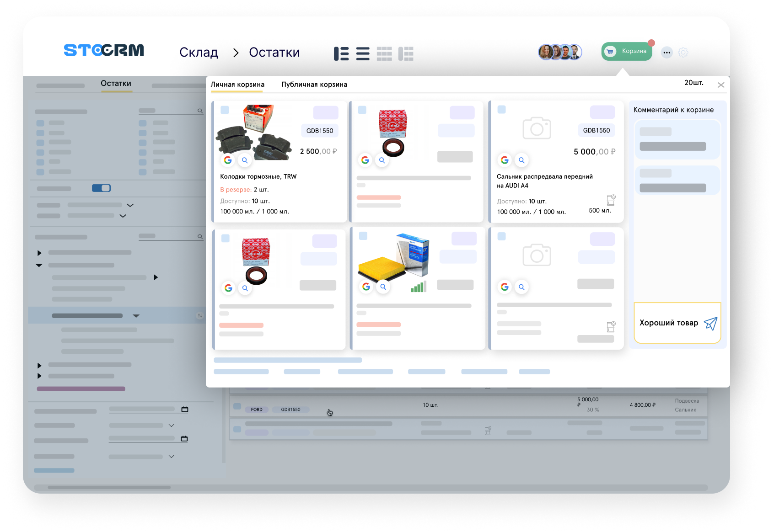Viewport: 774px width, 532px height.
Task: Select the Остатки tab in the sidebar
Action: tap(116, 84)
